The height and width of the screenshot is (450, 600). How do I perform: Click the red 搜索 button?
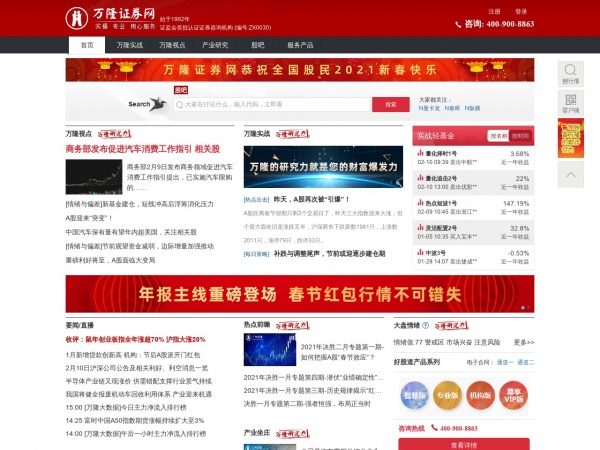[x=391, y=104]
